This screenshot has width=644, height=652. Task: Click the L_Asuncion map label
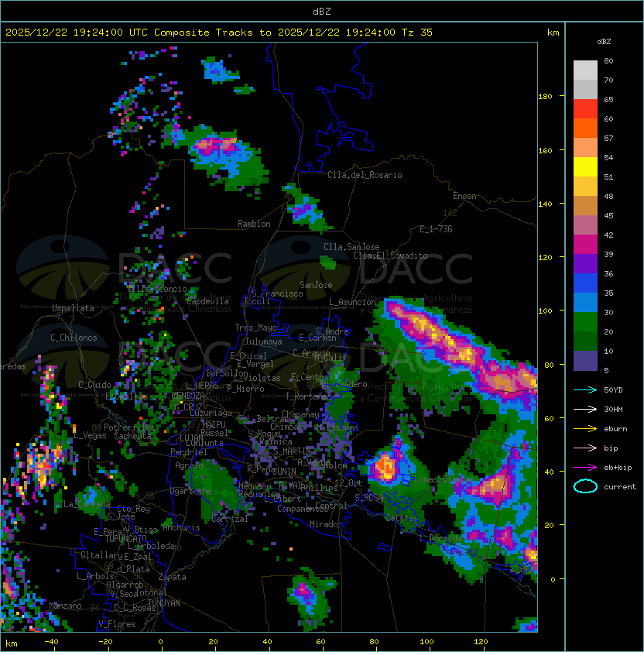pos(352,302)
